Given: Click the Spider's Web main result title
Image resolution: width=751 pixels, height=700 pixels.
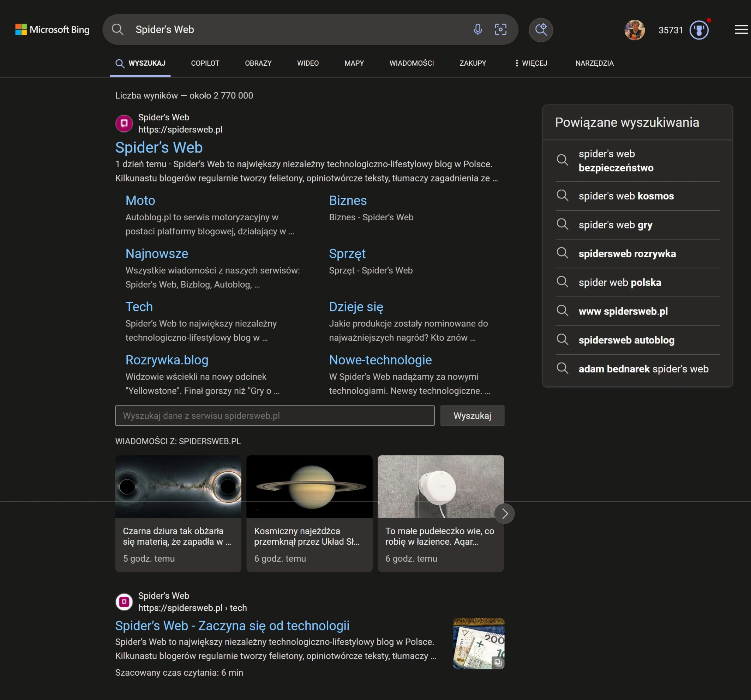Looking at the screenshot, I should (159, 148).
